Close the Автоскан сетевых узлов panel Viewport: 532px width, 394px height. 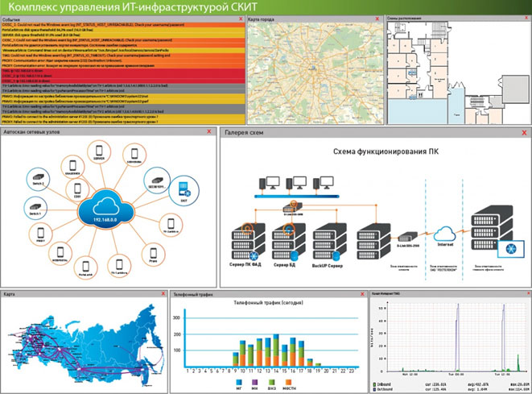click(208, 131)
